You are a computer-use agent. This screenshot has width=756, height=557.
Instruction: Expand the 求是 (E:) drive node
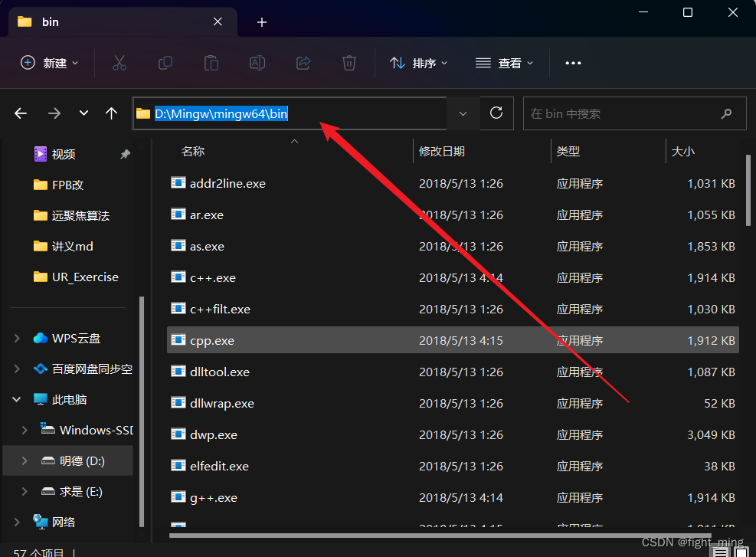click(25, 491)
